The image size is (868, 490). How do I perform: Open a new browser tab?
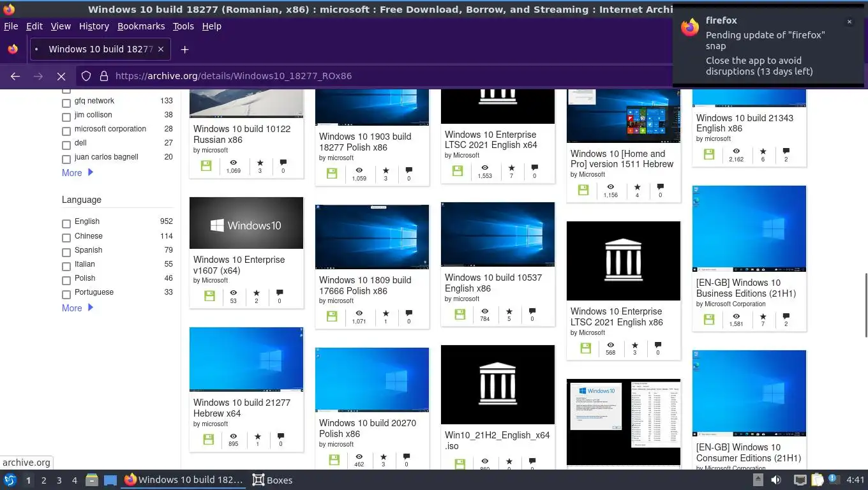pos(184,49)
